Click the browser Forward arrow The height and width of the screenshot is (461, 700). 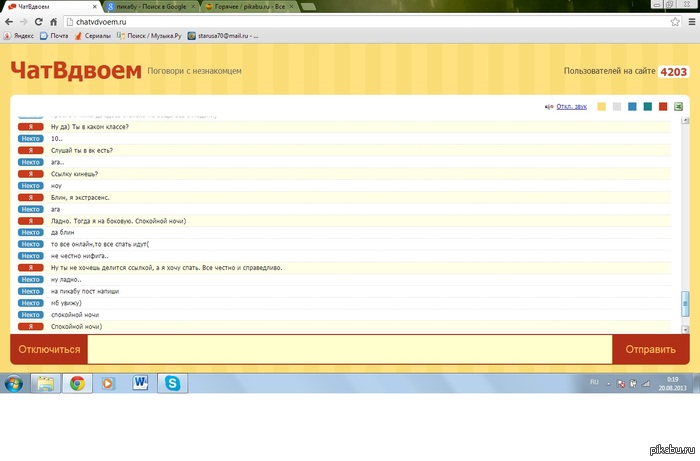point(24,22)
